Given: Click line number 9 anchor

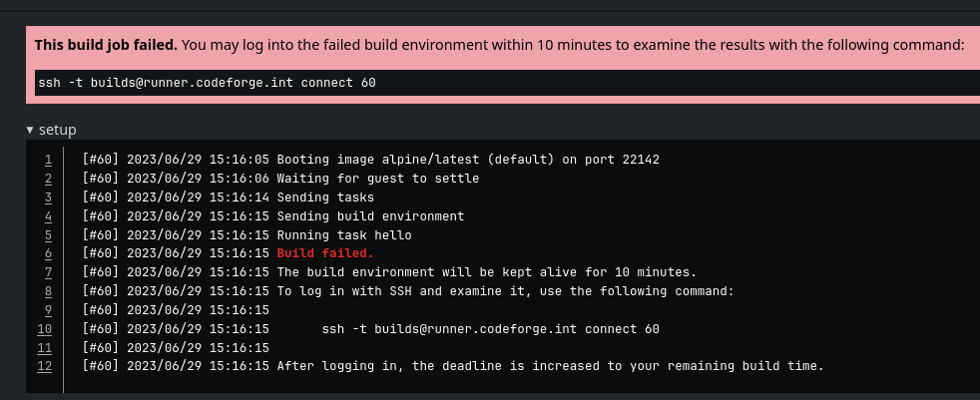Looking at the screenshot, I should pos(47,310).
